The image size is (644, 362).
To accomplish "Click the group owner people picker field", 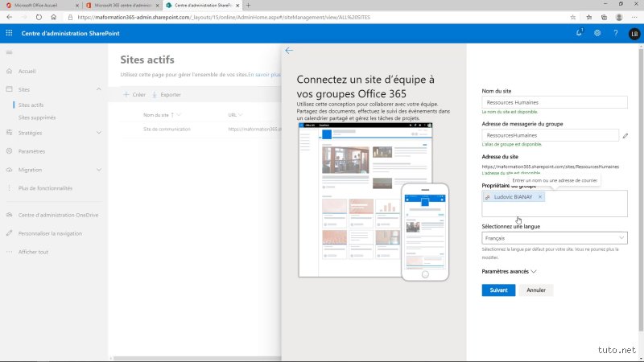I will click(x=555, y=204).
